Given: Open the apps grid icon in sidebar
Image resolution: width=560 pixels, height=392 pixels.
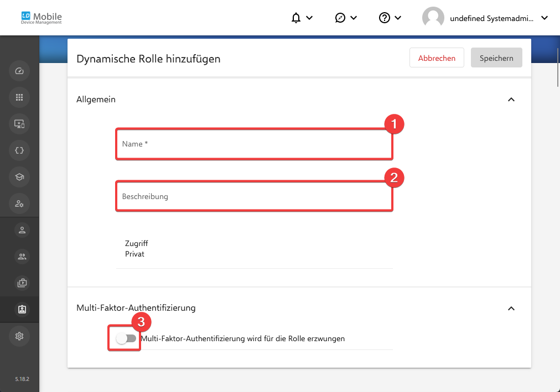Looking at the screenshot, I should coord(19,97).
